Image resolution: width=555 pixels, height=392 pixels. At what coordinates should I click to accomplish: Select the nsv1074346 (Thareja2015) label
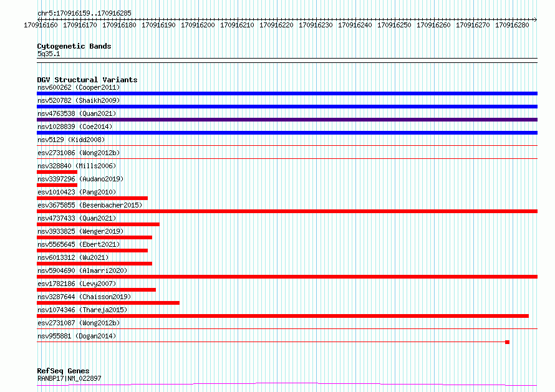[82, 310]
